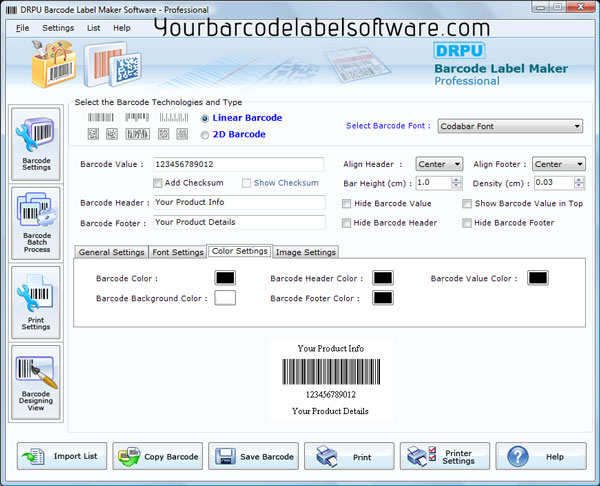Screen dimensions: 600x486
Task: Open Barcode Designing View from the sidebar
Action: coord(36,382)
